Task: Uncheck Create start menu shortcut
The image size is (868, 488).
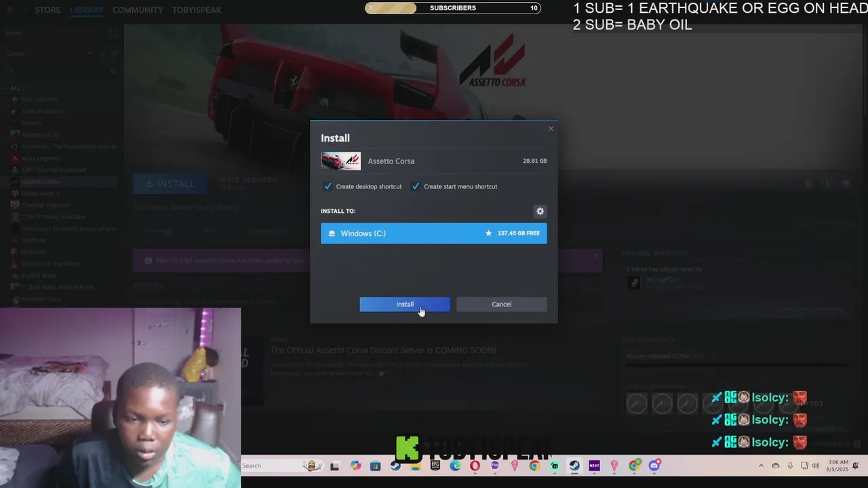Action: [x=416, y=186]
